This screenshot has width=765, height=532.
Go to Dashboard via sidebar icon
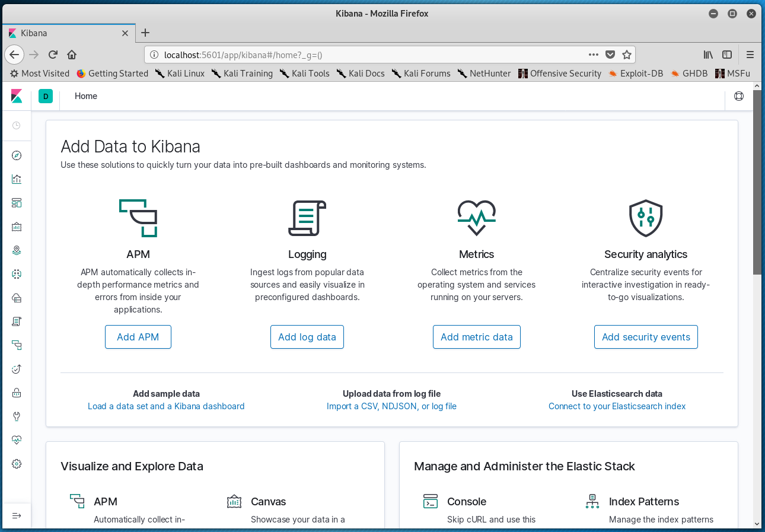pyautogui.click(x=17, y=203)
